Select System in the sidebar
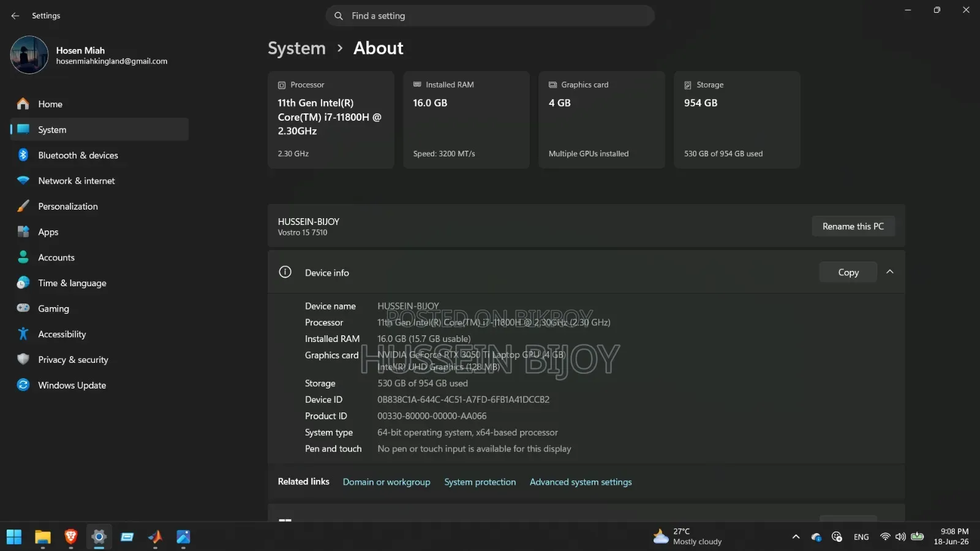Image resolution: width=980 pixels, height=551 pixels. point(99,129)
